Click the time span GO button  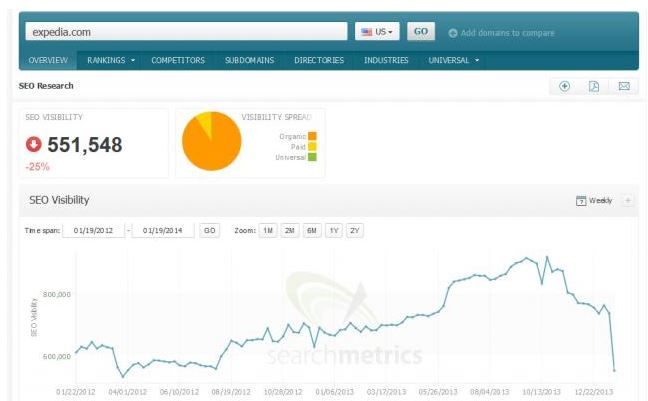tap(210, 231)
